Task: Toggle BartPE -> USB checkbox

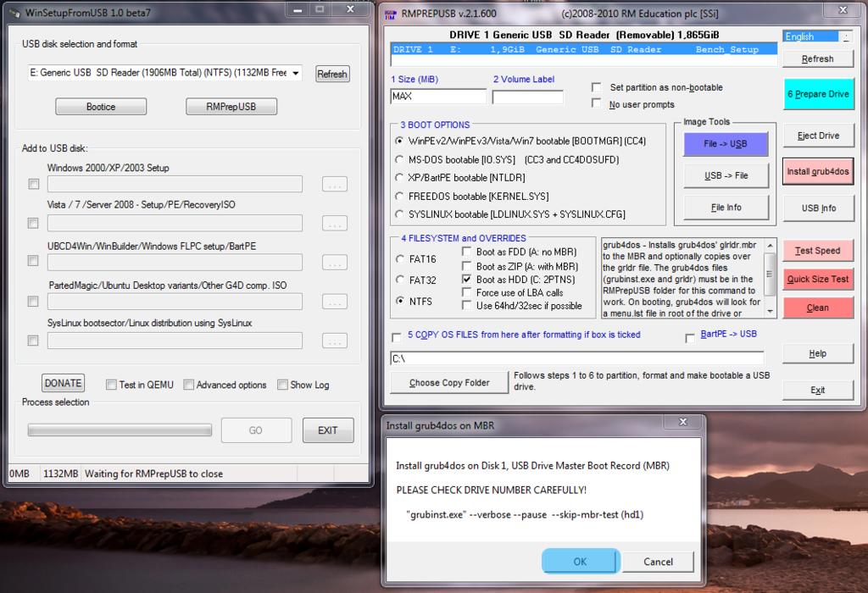Action: tap(690, 337)
